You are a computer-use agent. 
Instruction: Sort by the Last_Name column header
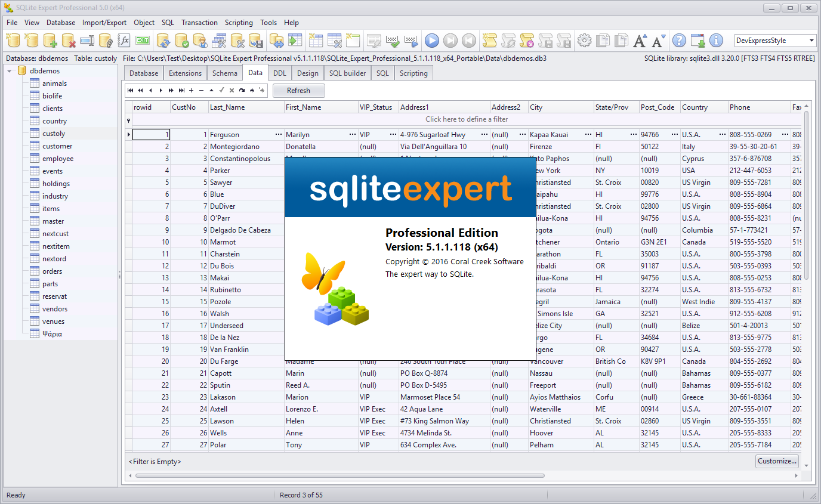246,107
